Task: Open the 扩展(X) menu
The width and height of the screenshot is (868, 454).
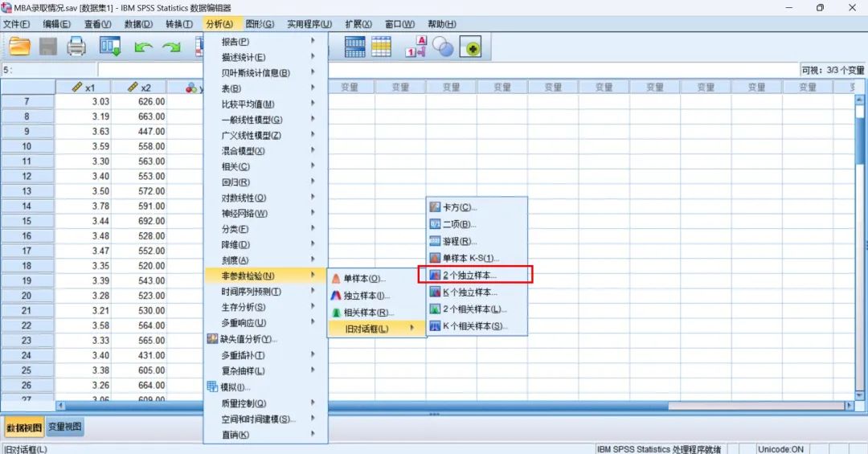Action: [358, 24]
